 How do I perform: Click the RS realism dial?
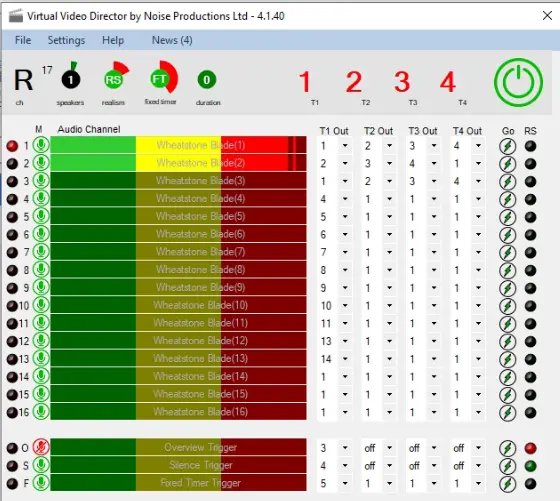click(x=115, y=76)
